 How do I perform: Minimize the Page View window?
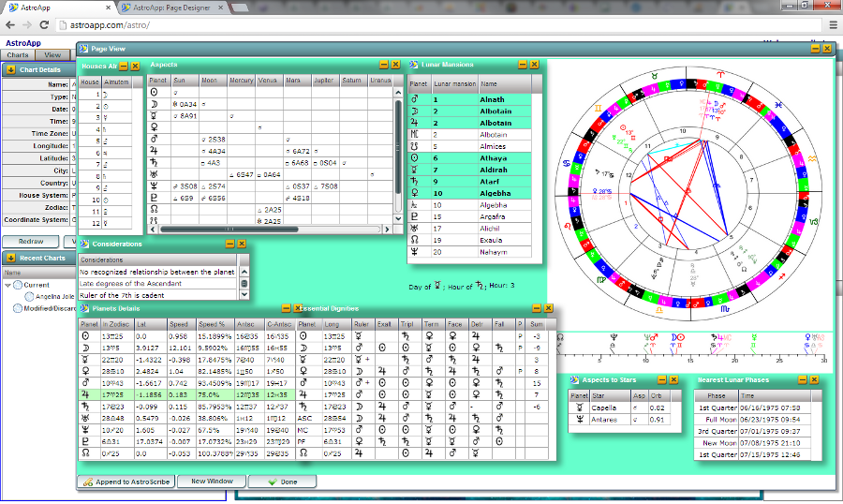click(x=815, y=48)
